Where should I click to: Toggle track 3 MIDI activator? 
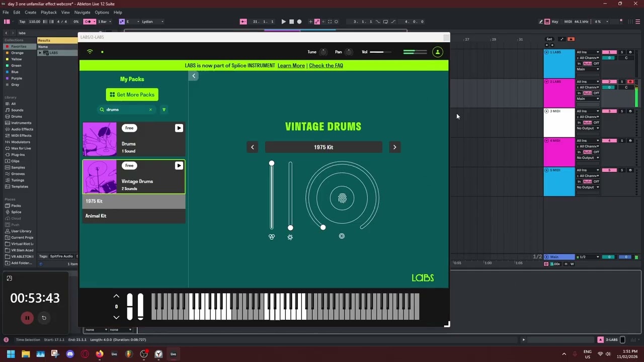click(x=609, y=111)
